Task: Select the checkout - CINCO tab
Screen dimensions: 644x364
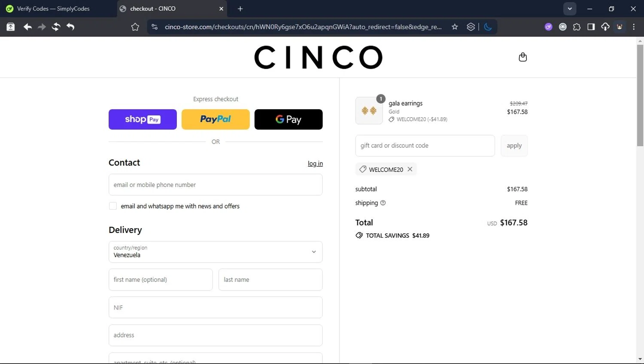Action: pyautogui.click(x=172, y=9)
